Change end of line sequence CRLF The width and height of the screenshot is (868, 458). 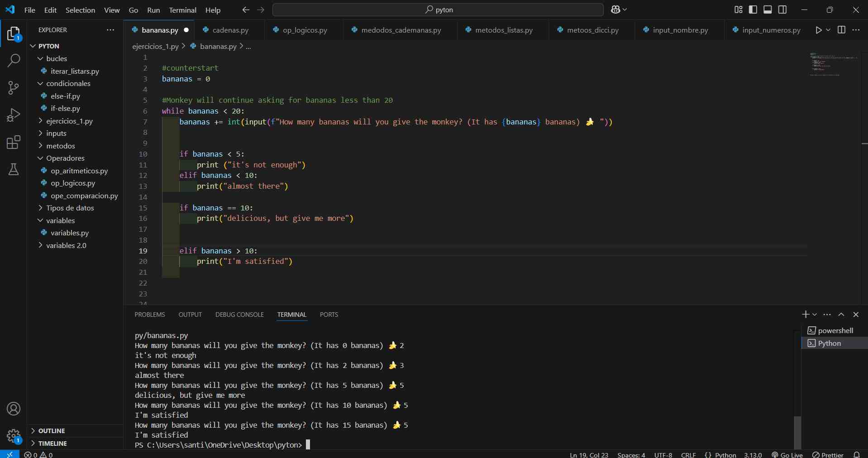pos(688,455)
